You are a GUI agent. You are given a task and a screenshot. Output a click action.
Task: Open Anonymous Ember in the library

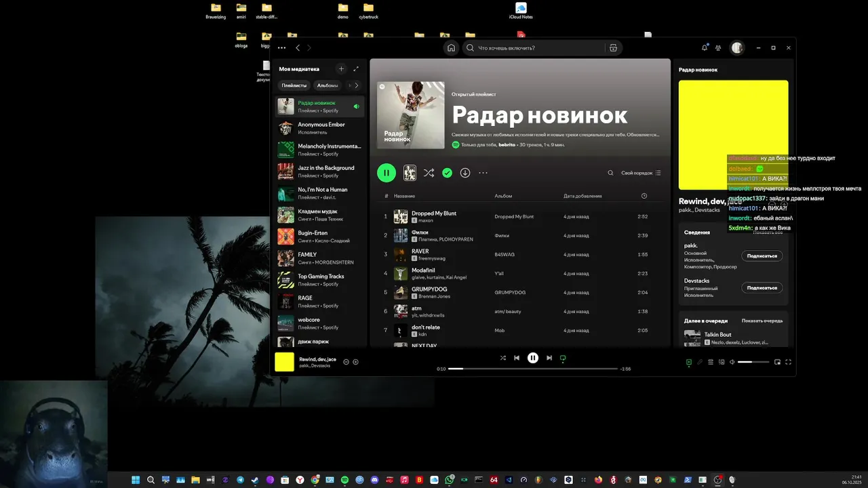pos(320,128)
